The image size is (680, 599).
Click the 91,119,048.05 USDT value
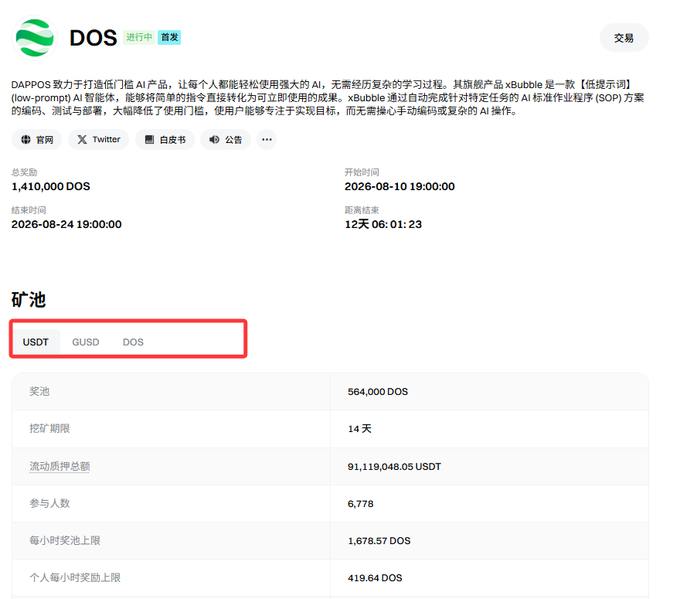(394, 467)
